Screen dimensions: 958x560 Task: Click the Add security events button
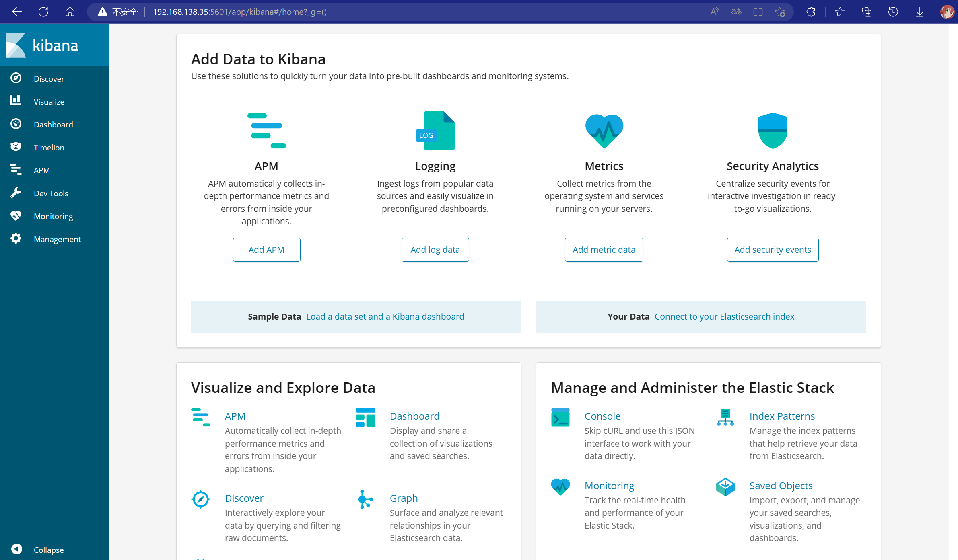coord(772,250)
